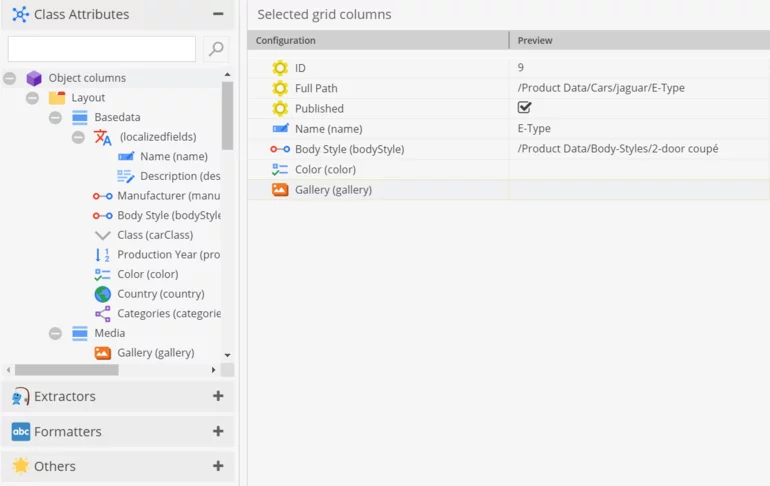The width and height of the screenshot is (770, 486).
Task: Click the tree vertical scrollbar thumb
Action: point(227,115)
